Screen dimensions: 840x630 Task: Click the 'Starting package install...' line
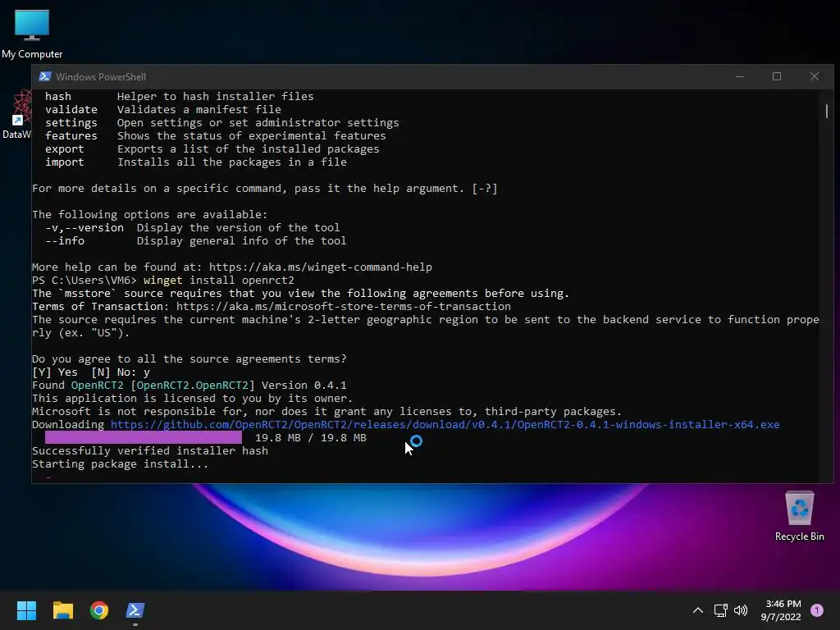coord(120,464)
